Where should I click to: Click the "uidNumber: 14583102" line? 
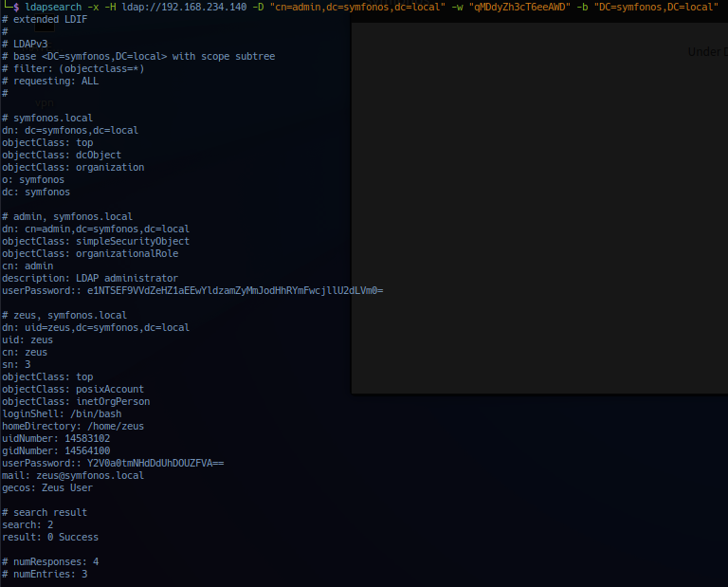(56, 438)
